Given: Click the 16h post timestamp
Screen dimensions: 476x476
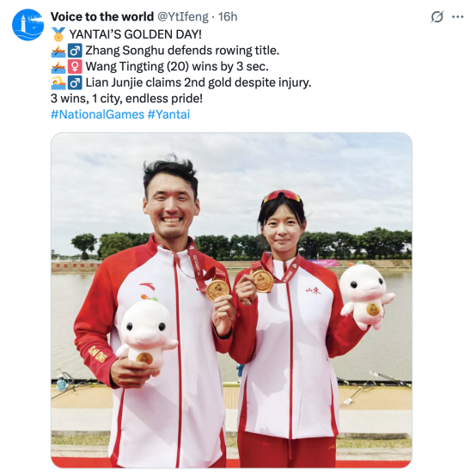Looking at the screenshot, I should (x=228, y=16).
